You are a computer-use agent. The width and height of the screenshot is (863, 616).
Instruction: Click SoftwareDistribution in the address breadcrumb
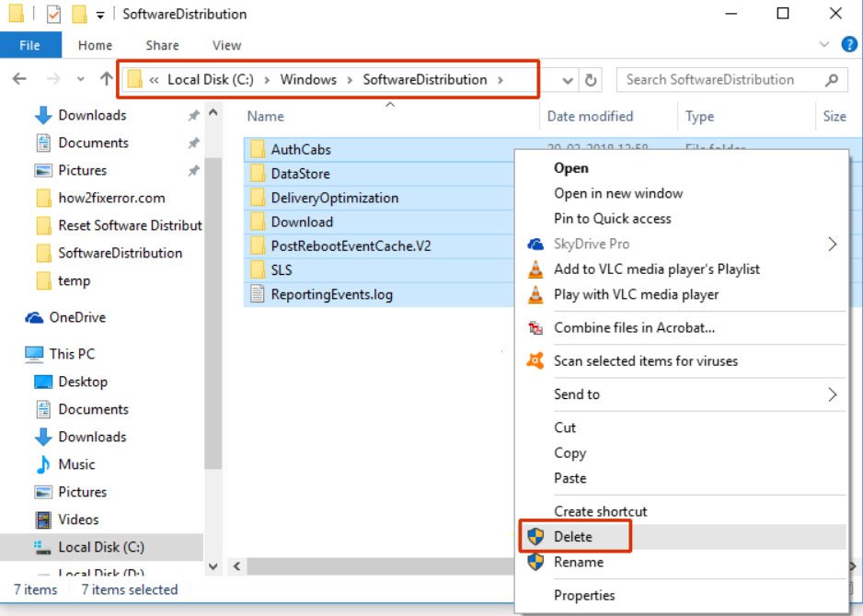[425, 80]
